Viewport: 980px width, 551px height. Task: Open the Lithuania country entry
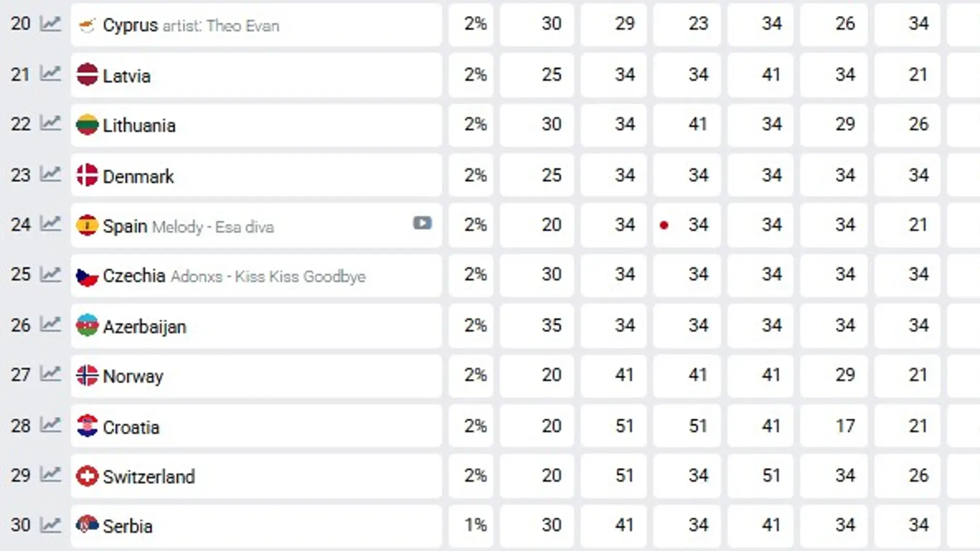138,125
